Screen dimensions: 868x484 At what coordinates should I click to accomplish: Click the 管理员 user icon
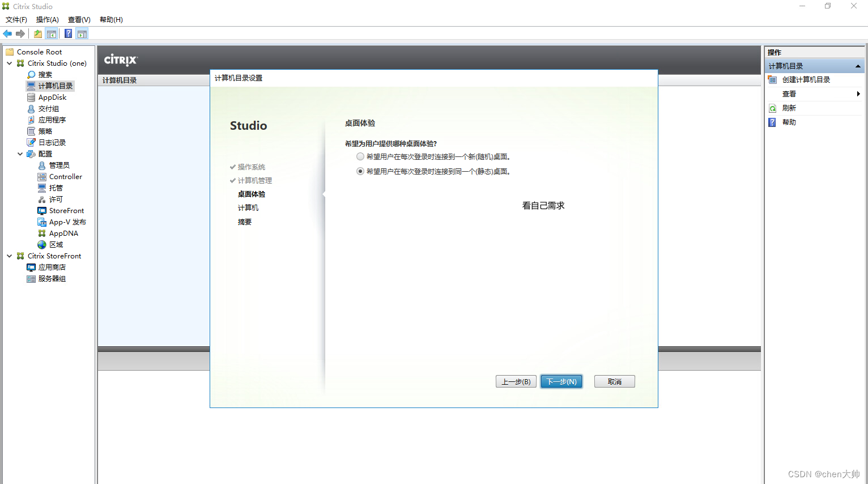coord(42,165)
